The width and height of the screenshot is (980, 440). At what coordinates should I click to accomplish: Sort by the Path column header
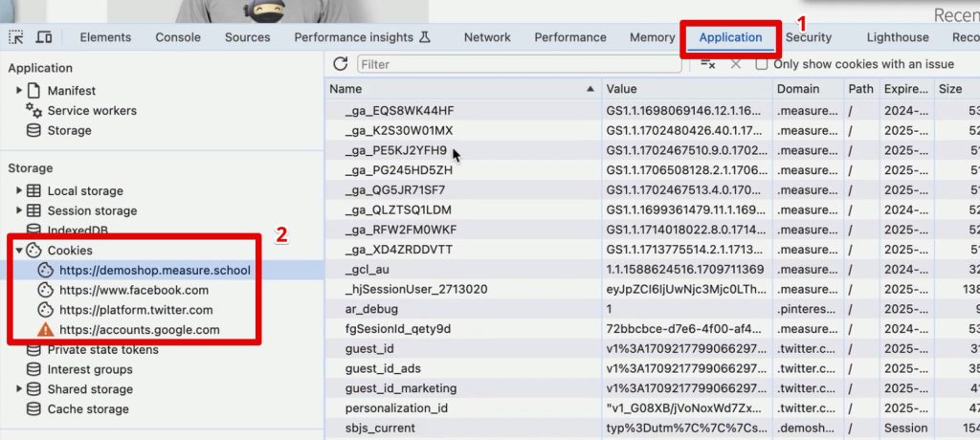pos(861,89)
